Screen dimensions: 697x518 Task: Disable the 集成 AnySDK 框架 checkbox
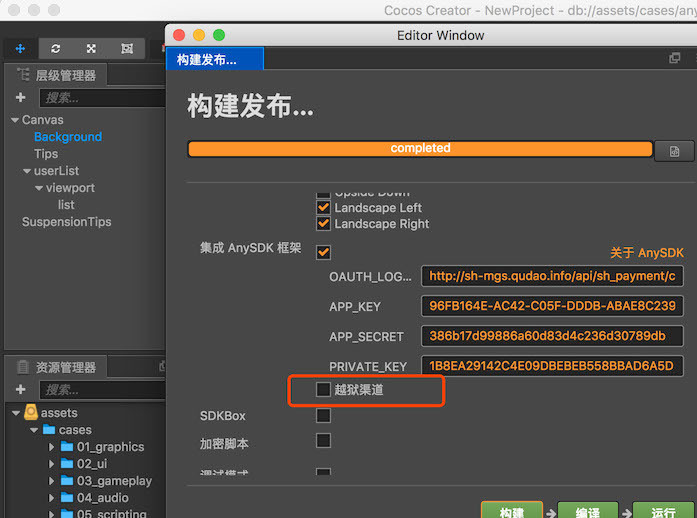pos(323,253)
